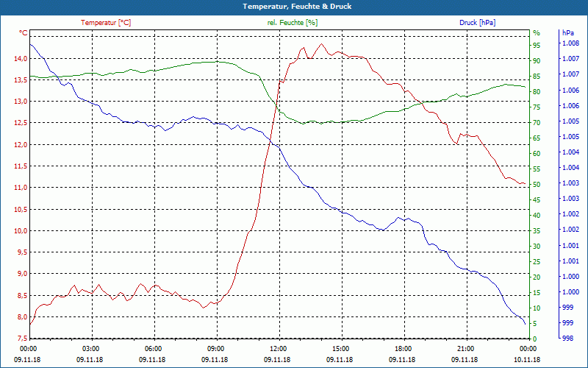The width and height of the screenshot is (588, 368).
Task: Click the blue 1.008 pressure axis value
Action: [570, 43]
